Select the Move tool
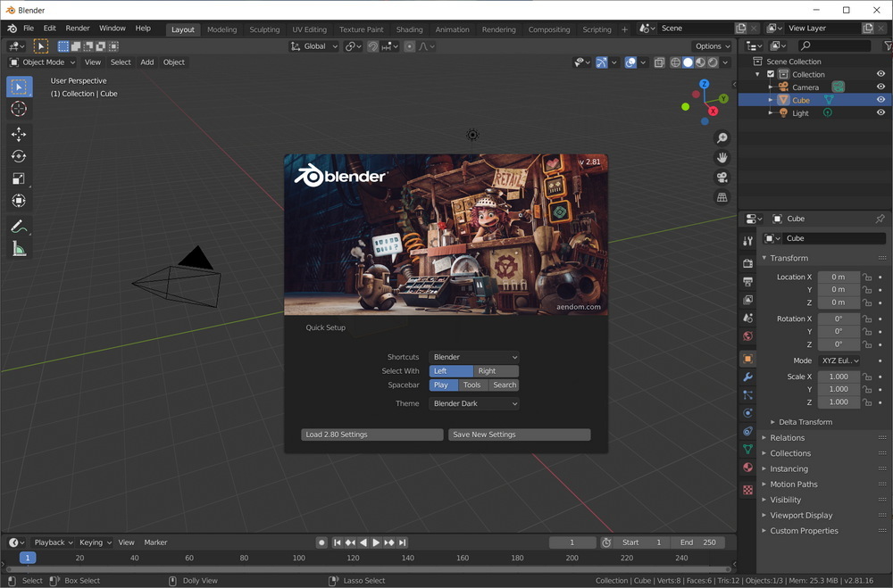This screenshot has width=893, height=588. pos(19,134)
